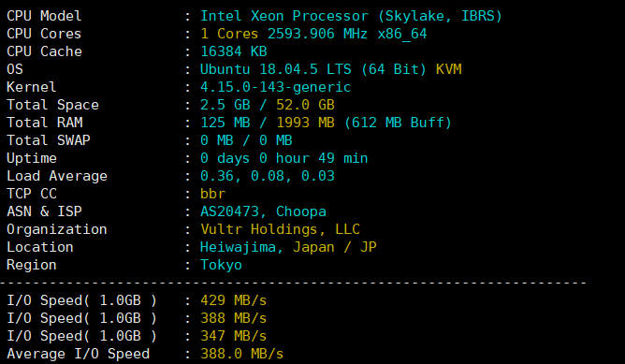Click the Ubuntu 18.04.5 LTS text
The width and height of the screenshot is (625, 364).
tap(275, 69)
